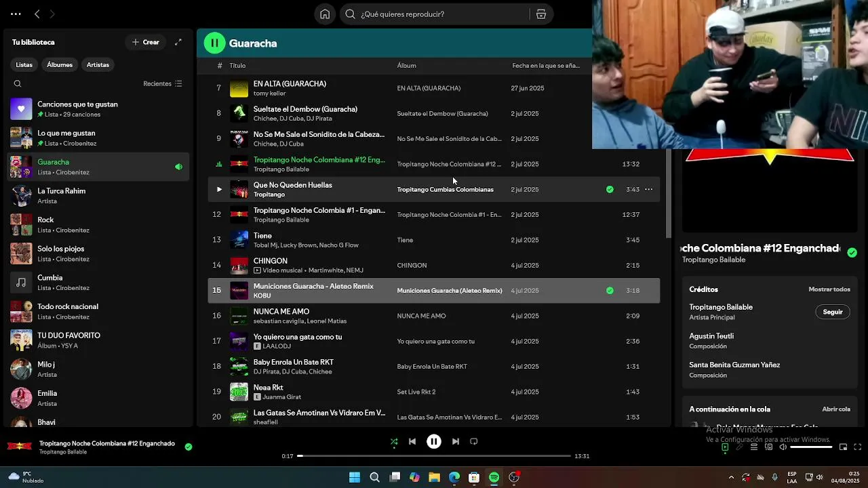Click 'Mostrar todos' in the Créditos section
868x488 pixels.
click(x=829, y=289)
